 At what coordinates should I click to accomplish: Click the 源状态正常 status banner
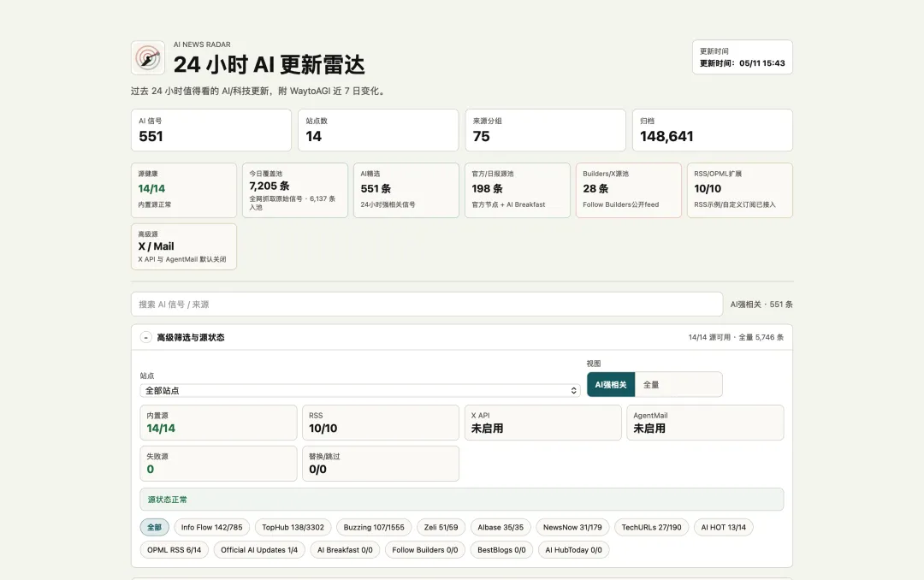461,500
